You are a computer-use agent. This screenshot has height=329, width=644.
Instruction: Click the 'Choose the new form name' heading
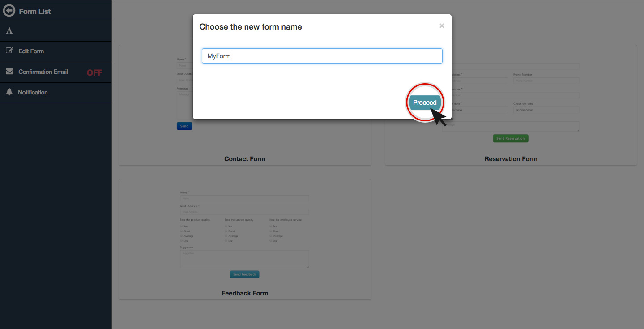tap(251, 27)
